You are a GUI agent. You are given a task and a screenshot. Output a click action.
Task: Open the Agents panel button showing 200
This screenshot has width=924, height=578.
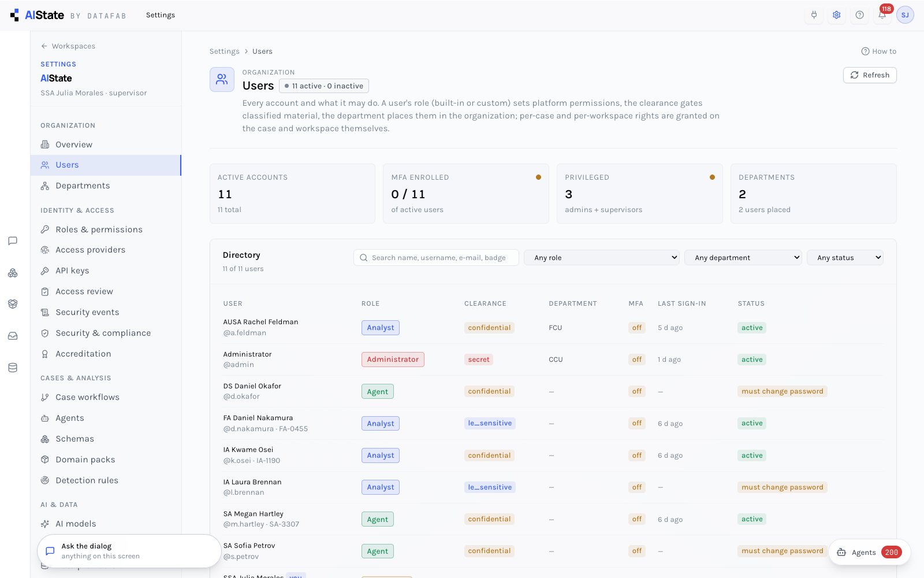coord(869,552)
